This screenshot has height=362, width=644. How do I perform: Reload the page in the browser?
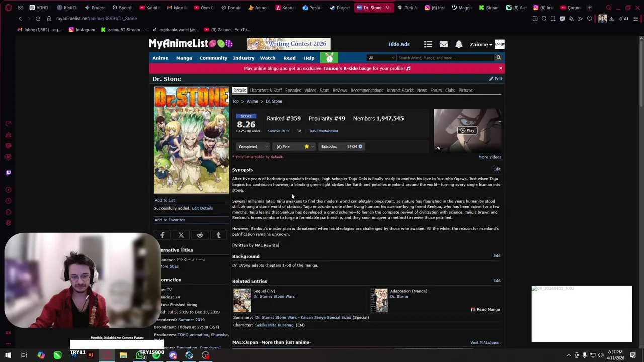click(x=38, y=19)
